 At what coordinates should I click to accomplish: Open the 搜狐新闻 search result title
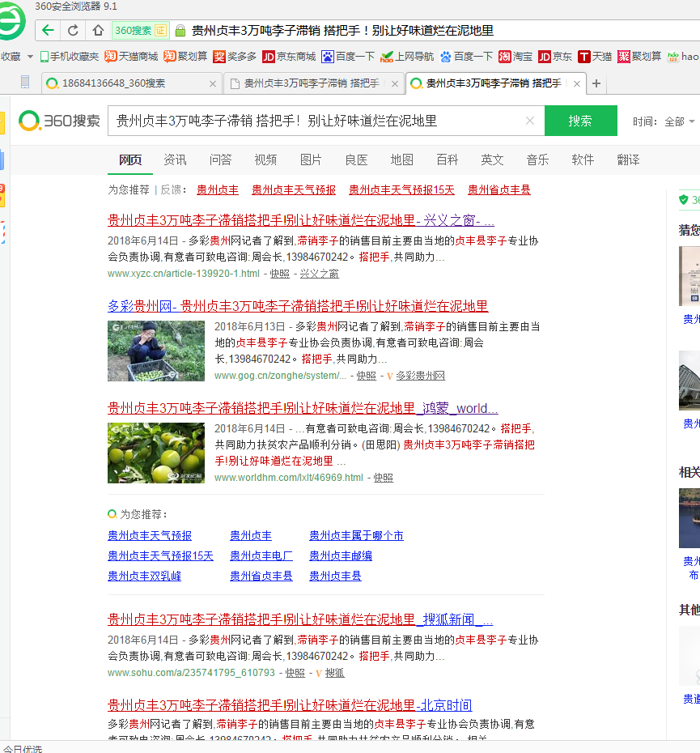pos(300,619)
